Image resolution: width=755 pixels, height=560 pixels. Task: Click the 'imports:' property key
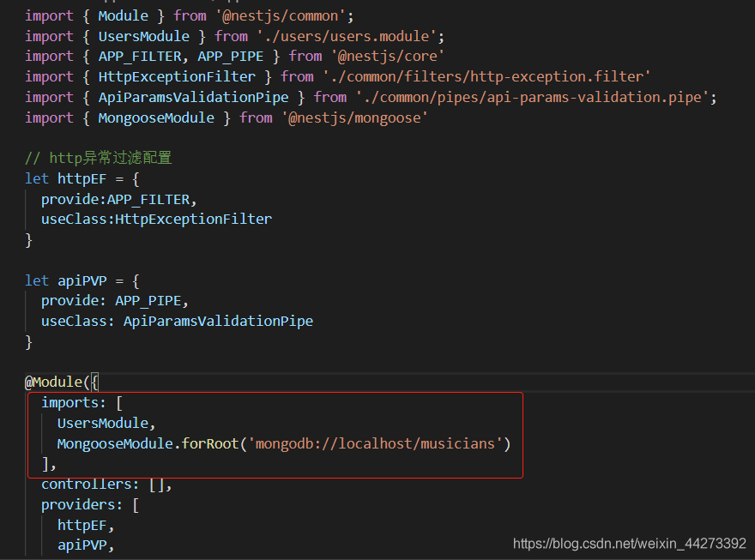pos(73,403)
